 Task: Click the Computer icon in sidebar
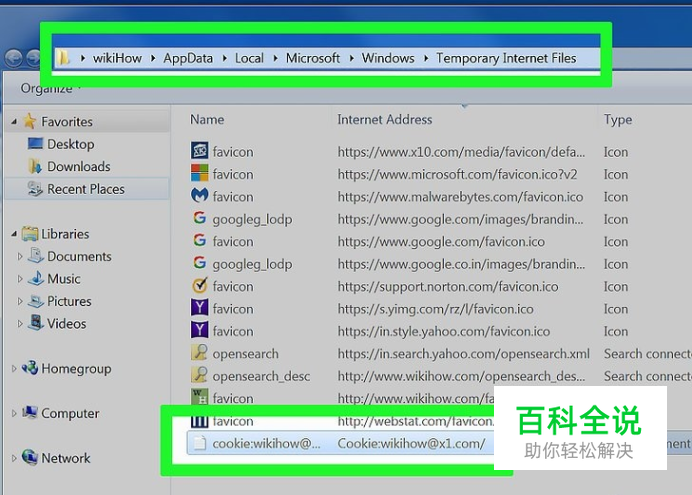[30, 412]
